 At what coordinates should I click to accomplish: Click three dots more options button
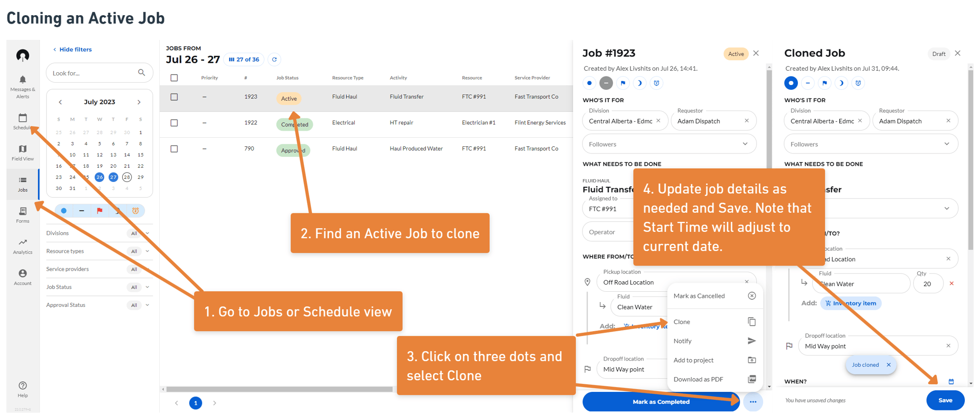click(753, 402)
